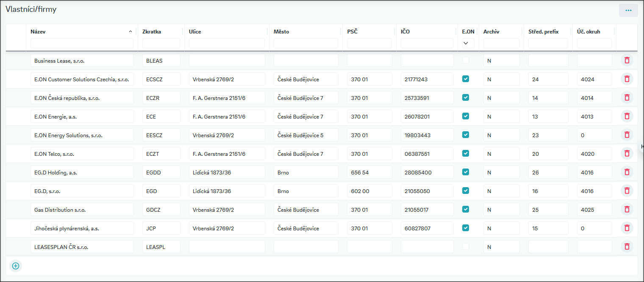Open the E.ON column filter dropdown
Screen dimensions: 644x282
pyautogui.click(x=466, y=43)
